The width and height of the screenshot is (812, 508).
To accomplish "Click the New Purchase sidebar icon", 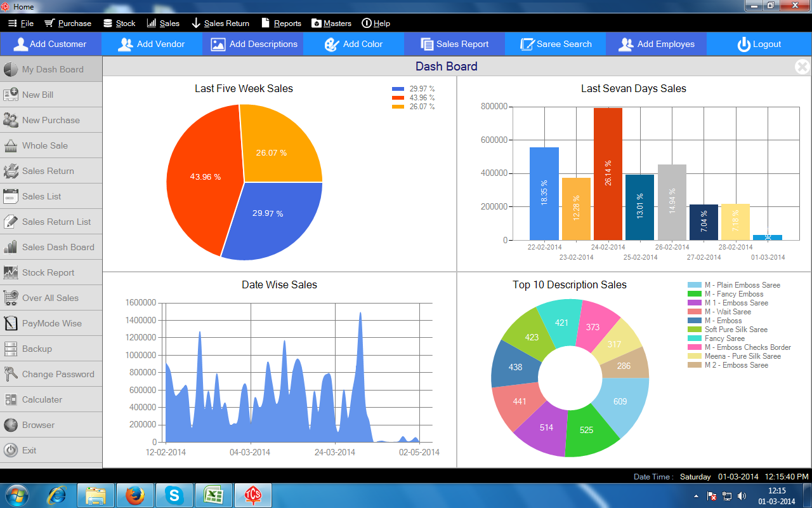I will tap(11, 120).
